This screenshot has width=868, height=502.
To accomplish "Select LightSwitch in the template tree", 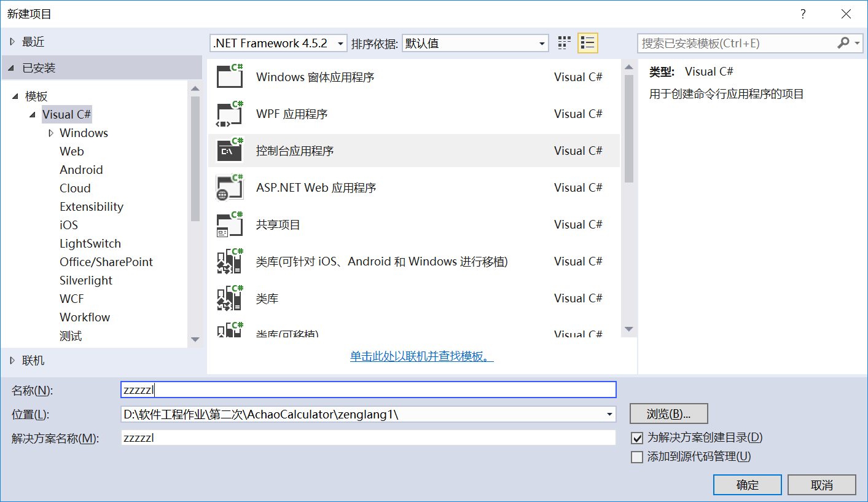I will click(x=90, y=243).
